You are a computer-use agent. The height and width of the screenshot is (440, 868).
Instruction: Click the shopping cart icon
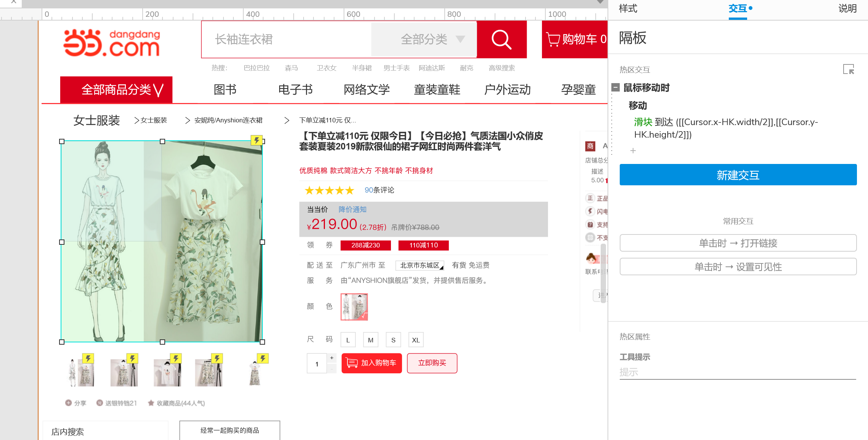point(553,39)
